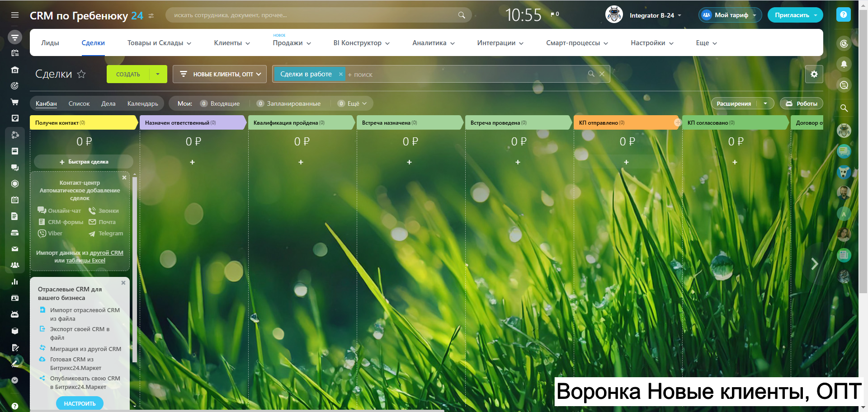Expand the 'Еще' menu in top navigation

point(706,43)
